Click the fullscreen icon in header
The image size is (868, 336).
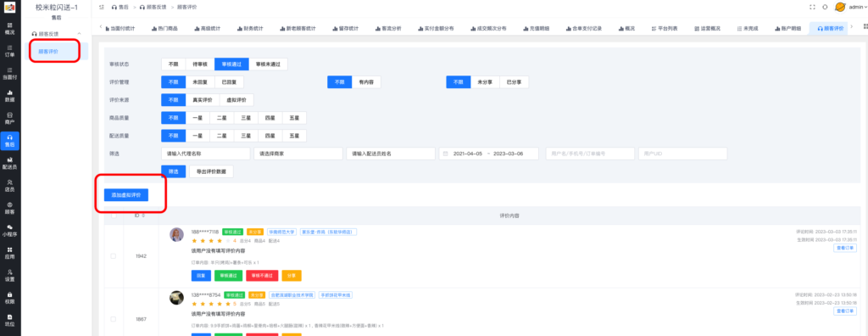click(813, 7)
